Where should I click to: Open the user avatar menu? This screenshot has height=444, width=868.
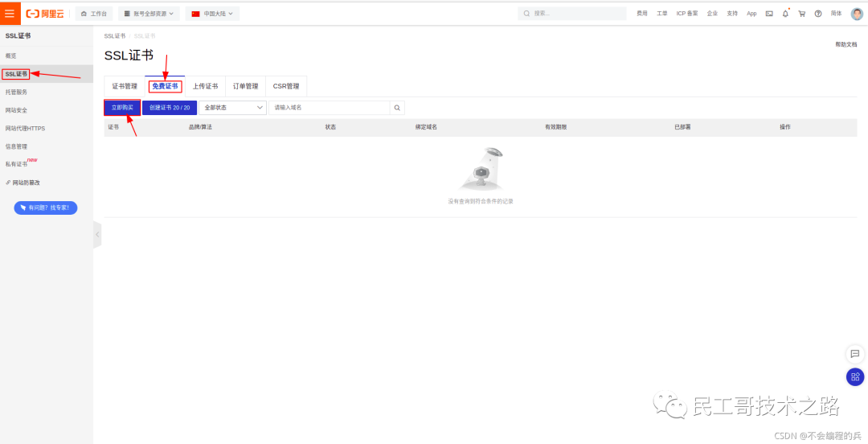click(x=857, y=13)
